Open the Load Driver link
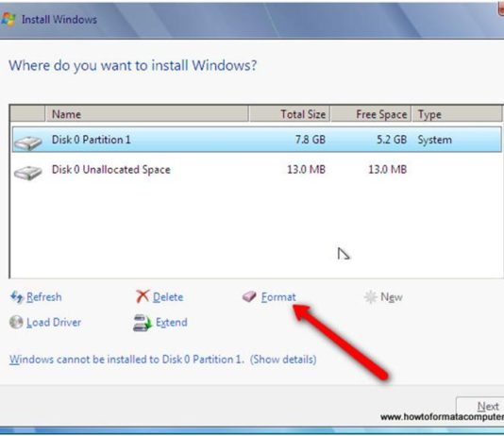The image size is (504, 436). tap(54, 322)
